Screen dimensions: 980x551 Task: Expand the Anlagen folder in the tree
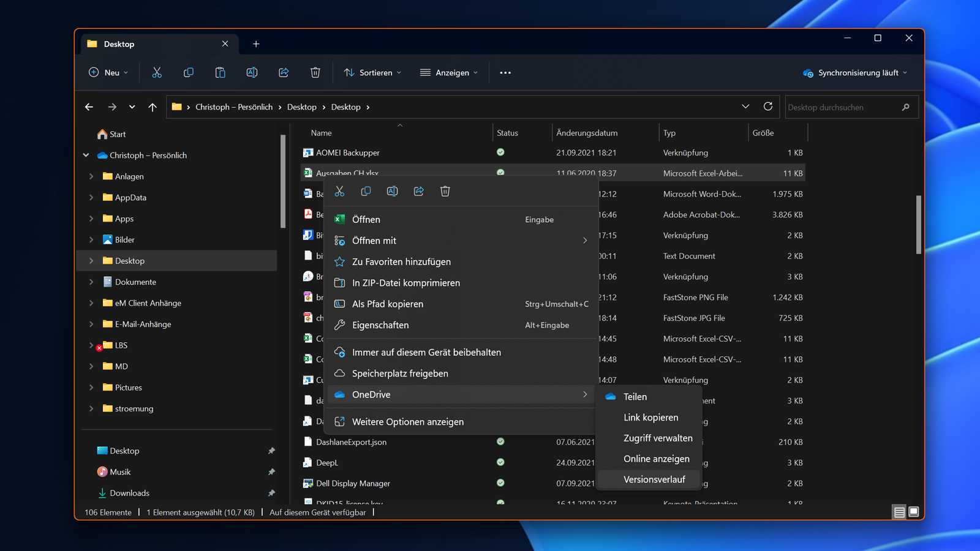click(91, 176)
